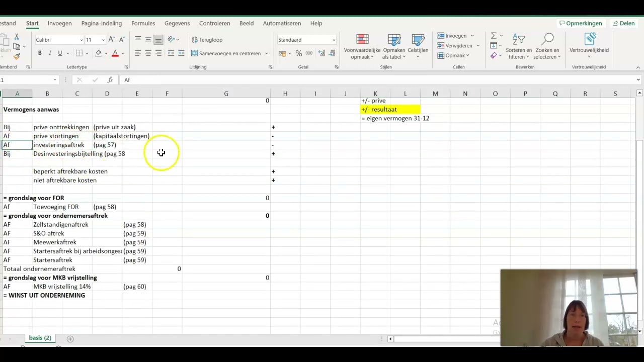Open Vertrouwelijkheid sensitivity menu
Image resolution: width=644 pixels, height=362 pixels.
point(589,44)
